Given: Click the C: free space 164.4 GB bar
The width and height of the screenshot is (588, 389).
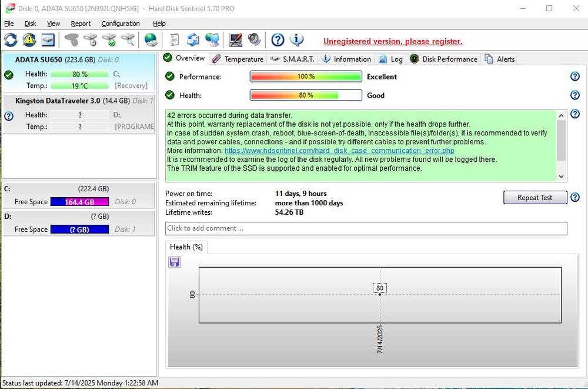Looking at the screenshot, I should tap(79, 202).
